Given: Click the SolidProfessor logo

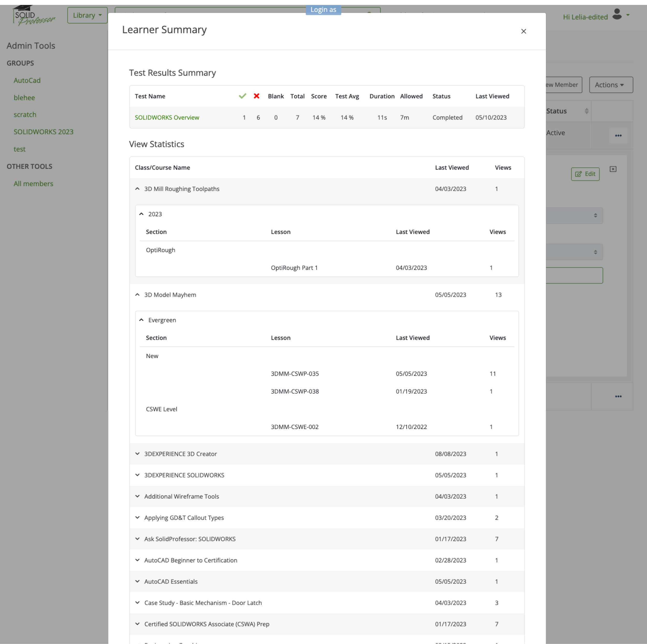Looking at the screenshot, I should tap(33, 16).
